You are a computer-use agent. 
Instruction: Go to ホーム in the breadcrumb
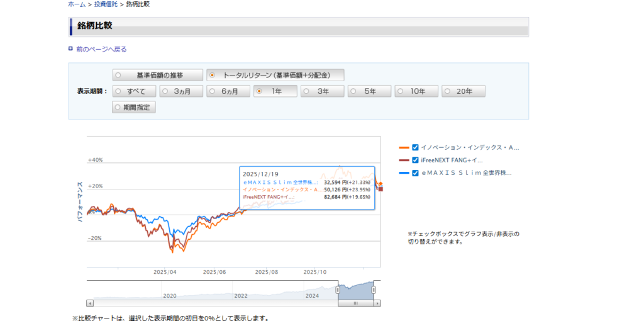click(x=76, y=4)
